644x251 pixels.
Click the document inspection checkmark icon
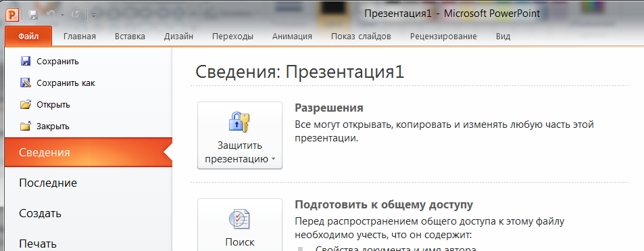click(x=239, y=219)
